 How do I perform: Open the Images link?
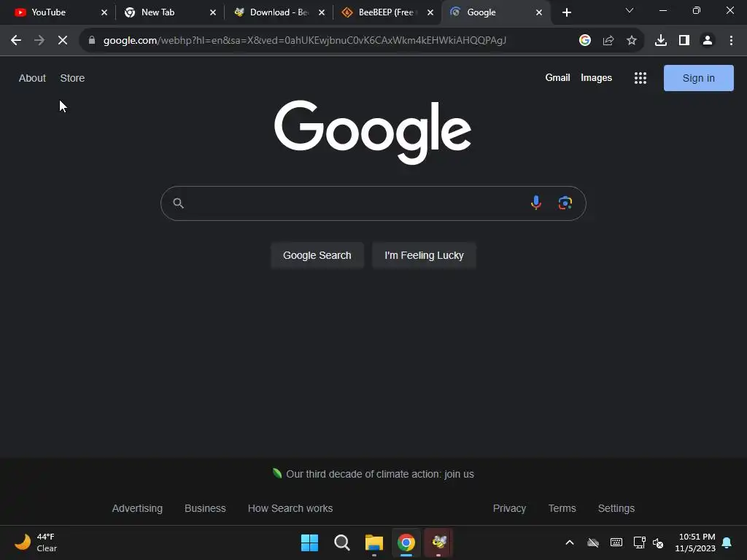tap(596, 77)
